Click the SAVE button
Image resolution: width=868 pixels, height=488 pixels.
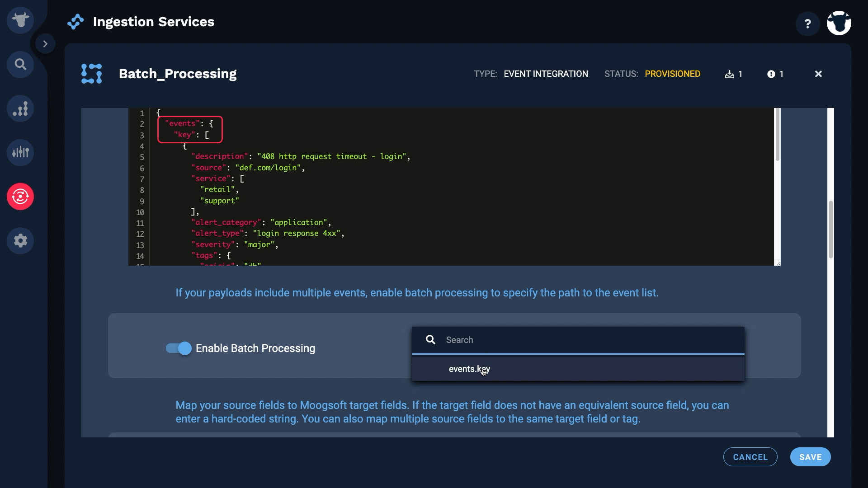point(810,457)
